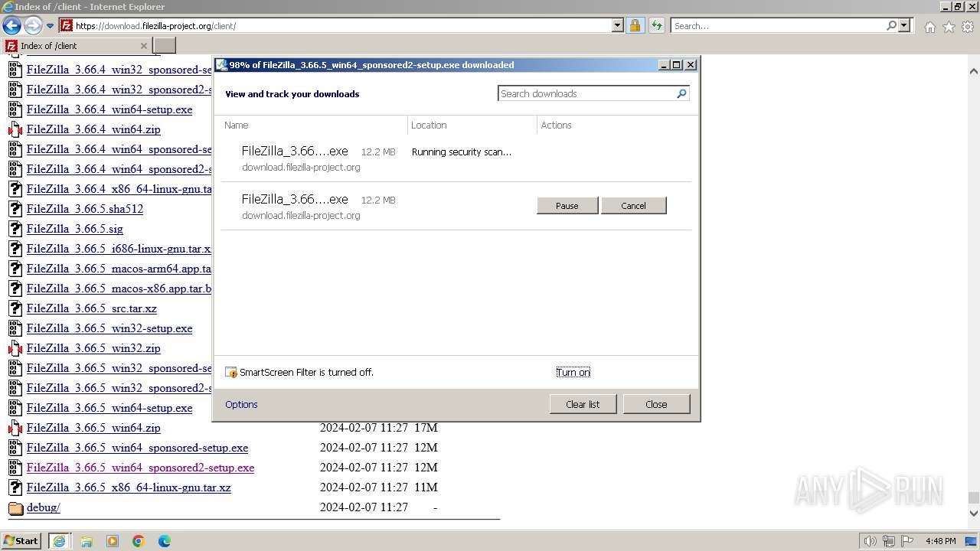Open Internet Explorer from taskbar
This screenshot has height=551, width=980.
pos(59,540)
